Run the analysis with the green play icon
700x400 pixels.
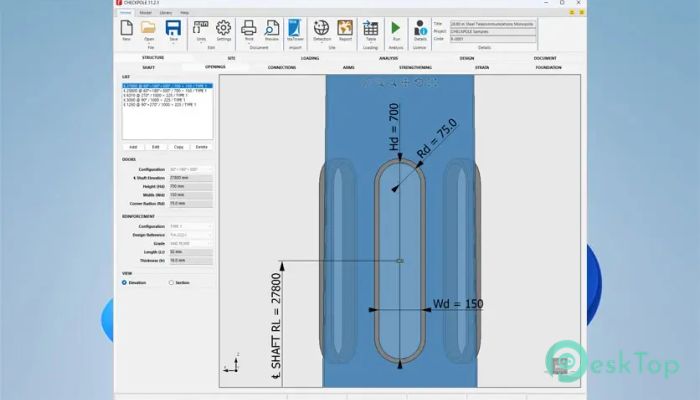(x=396, y=28)
